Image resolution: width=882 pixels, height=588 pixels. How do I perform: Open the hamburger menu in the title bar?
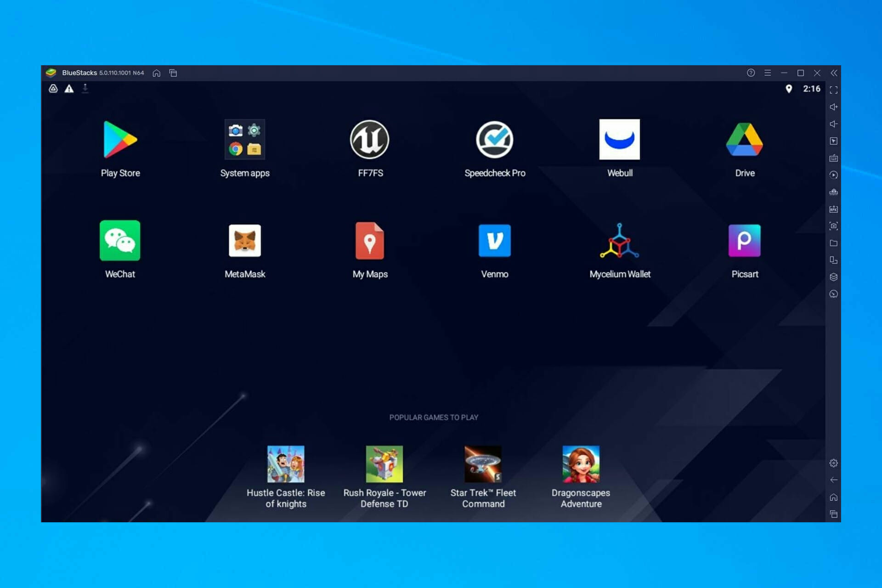click(768, 73)
